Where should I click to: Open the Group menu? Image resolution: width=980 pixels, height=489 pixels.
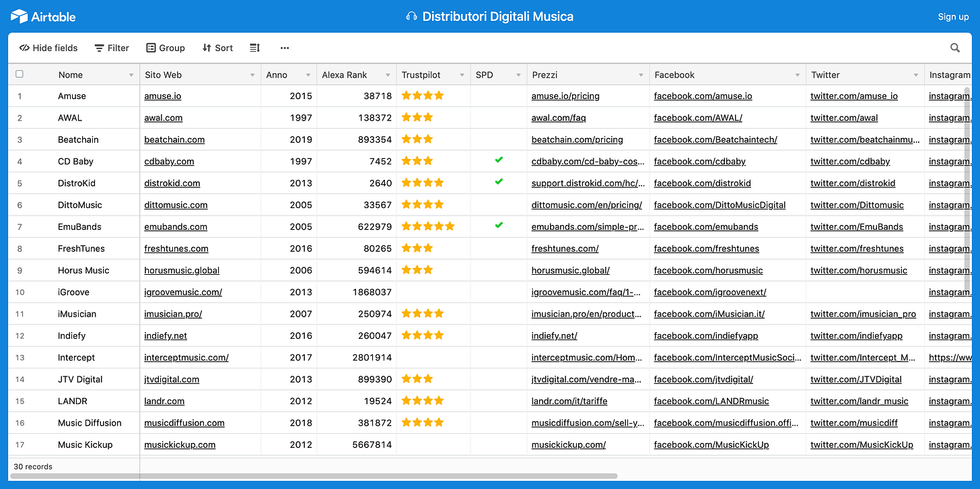point(166,48)
